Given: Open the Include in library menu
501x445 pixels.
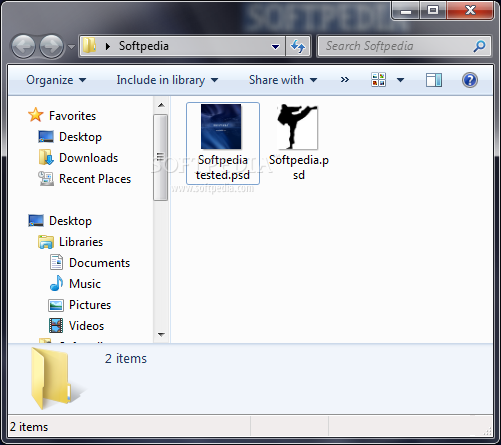Looking at the screenshot, I should [167, 80].
